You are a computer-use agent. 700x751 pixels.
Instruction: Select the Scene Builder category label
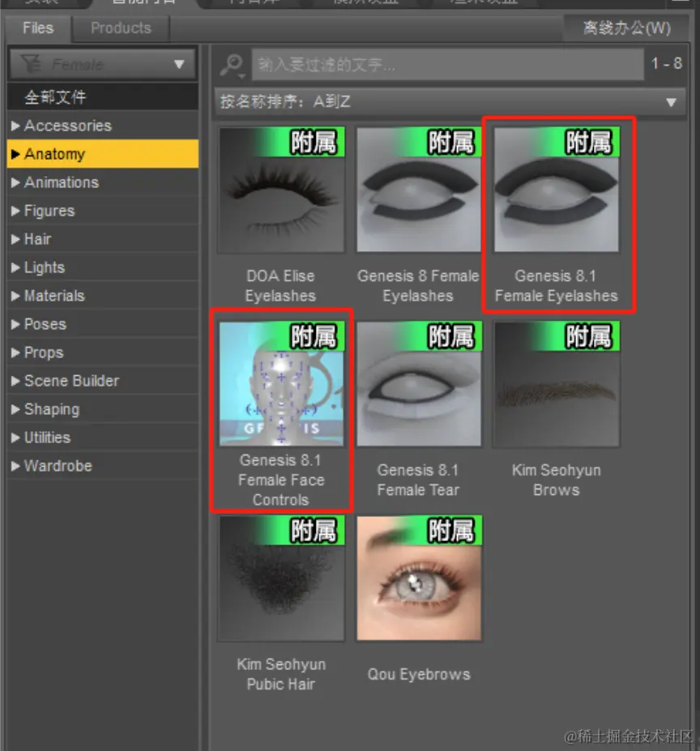[x=71, y=381]
